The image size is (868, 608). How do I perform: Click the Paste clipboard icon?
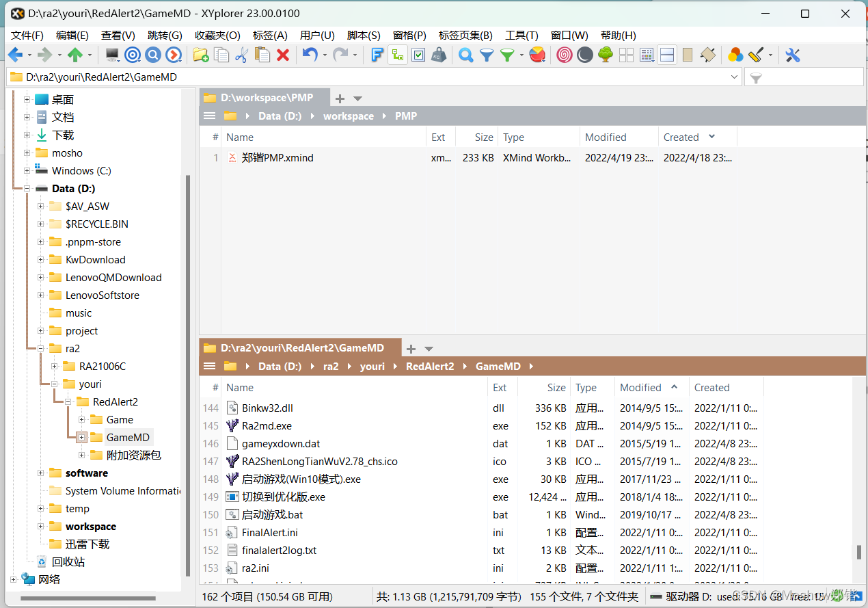click(262, 55)
